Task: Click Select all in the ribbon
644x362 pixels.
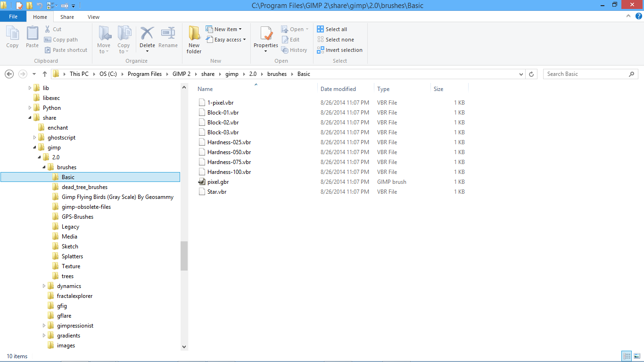Action: 332,29
